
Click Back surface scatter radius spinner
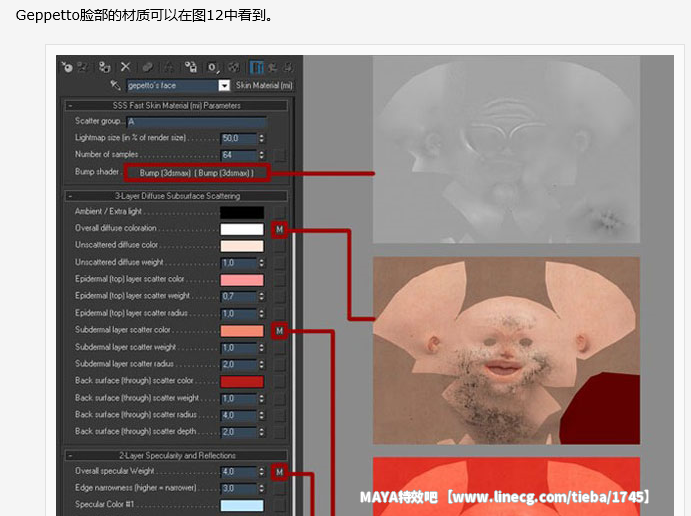click(261, 415)
